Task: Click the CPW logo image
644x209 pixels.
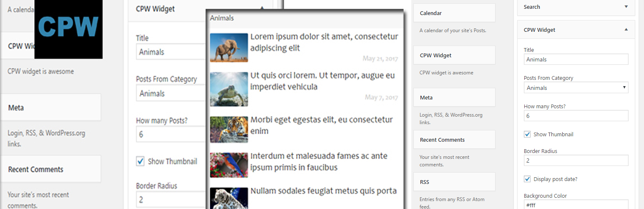Action: 68,29
